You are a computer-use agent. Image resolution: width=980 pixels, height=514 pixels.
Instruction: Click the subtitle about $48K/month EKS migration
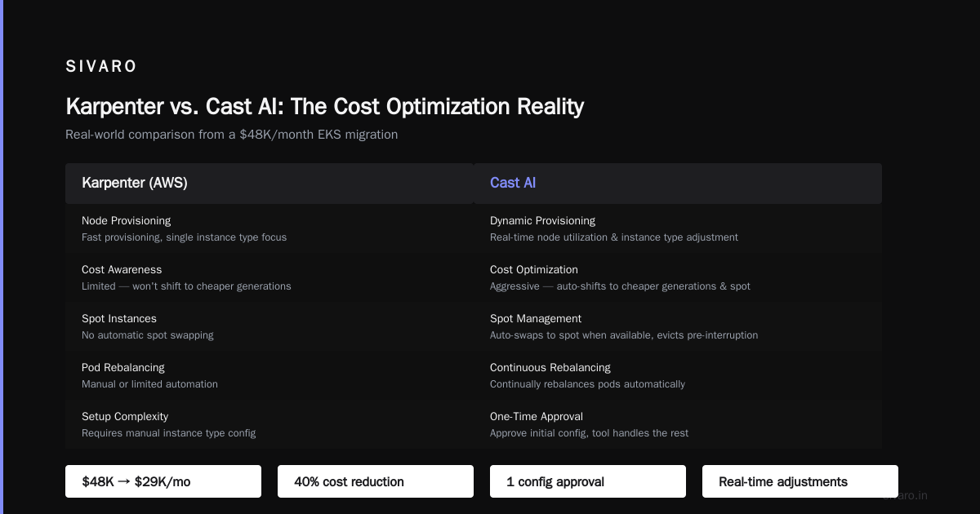(231, 135)
